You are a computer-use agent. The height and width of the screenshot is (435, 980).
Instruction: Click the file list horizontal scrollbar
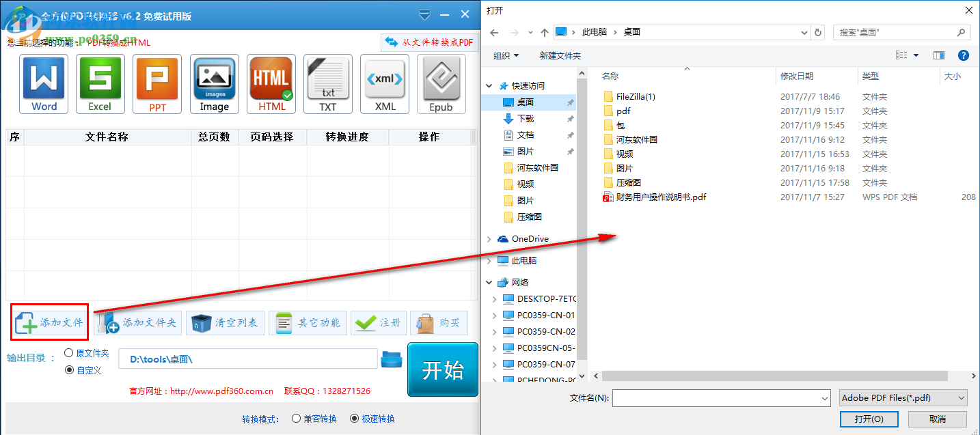coord(774,376)
